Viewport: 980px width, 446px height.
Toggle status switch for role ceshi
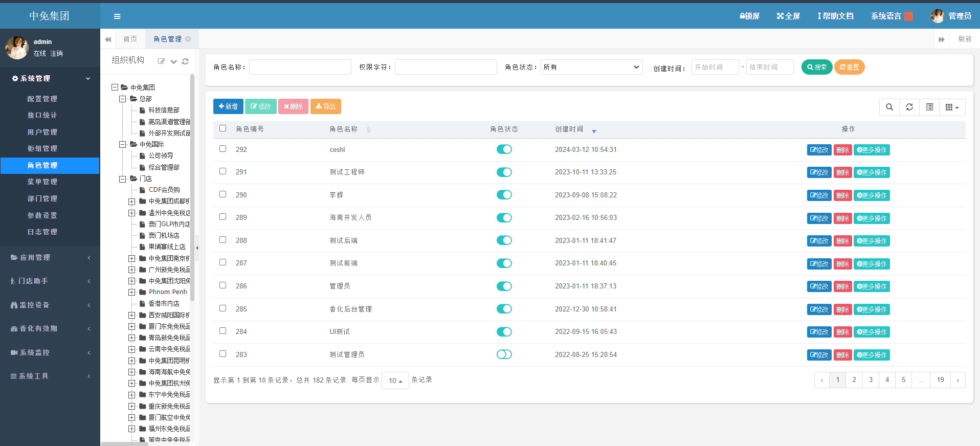(x=504, y=149)
